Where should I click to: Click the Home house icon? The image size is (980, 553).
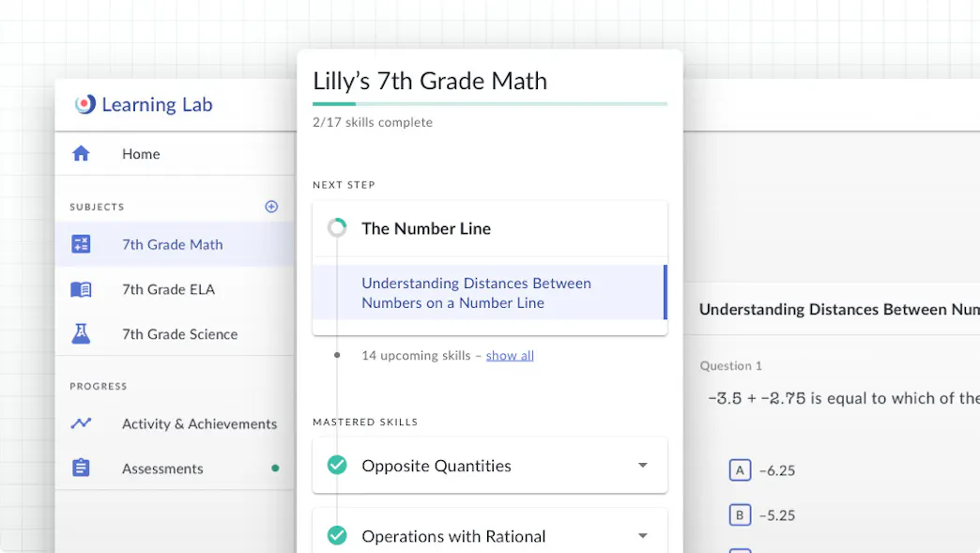click(82, 154)
